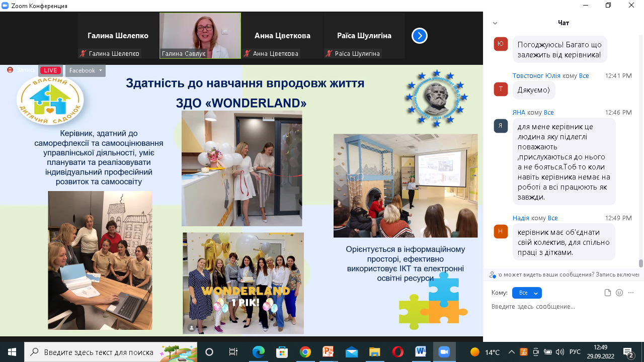Open the Facebook live stream dropdown

pos(86,70)
